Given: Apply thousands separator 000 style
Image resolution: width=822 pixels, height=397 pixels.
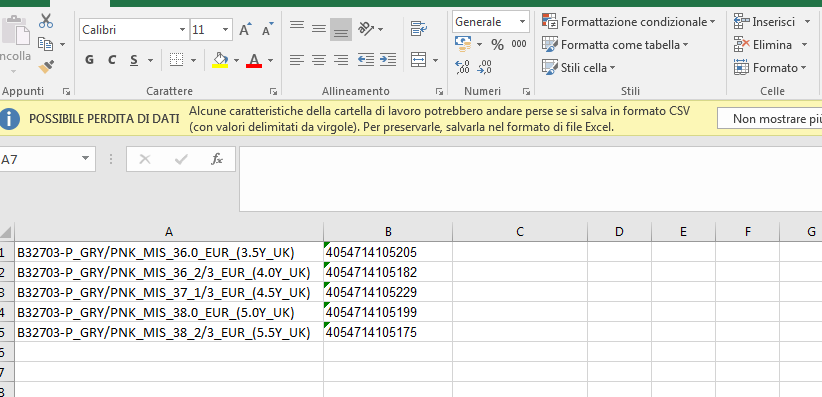Looking at the screenshot, I should tap(519, 44).
